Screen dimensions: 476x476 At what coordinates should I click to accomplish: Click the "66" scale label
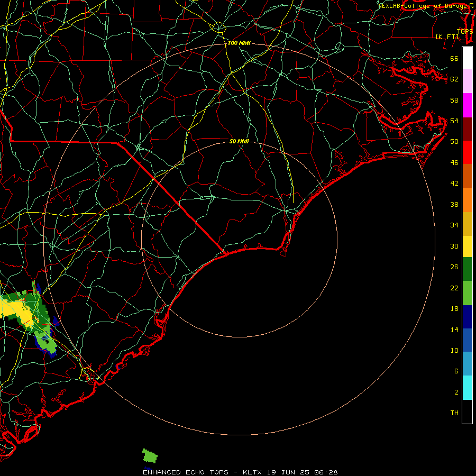pos(454,58)
